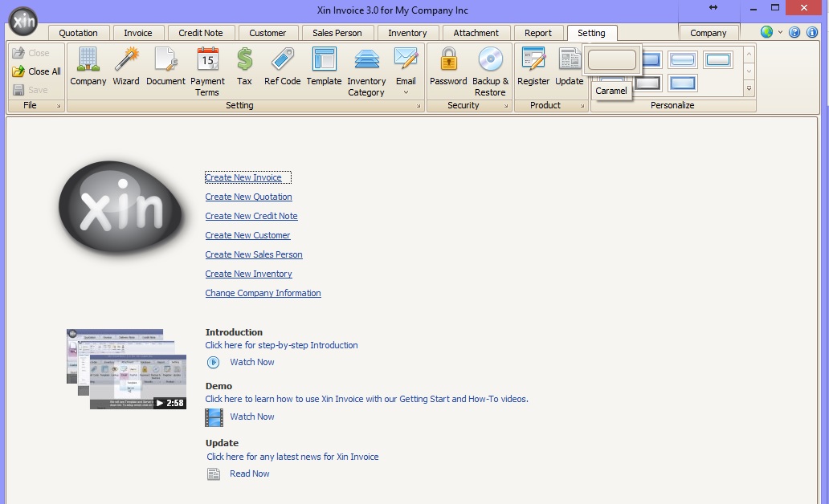
Task: Open dropdown next to globe icon
Action: (780, 32)
